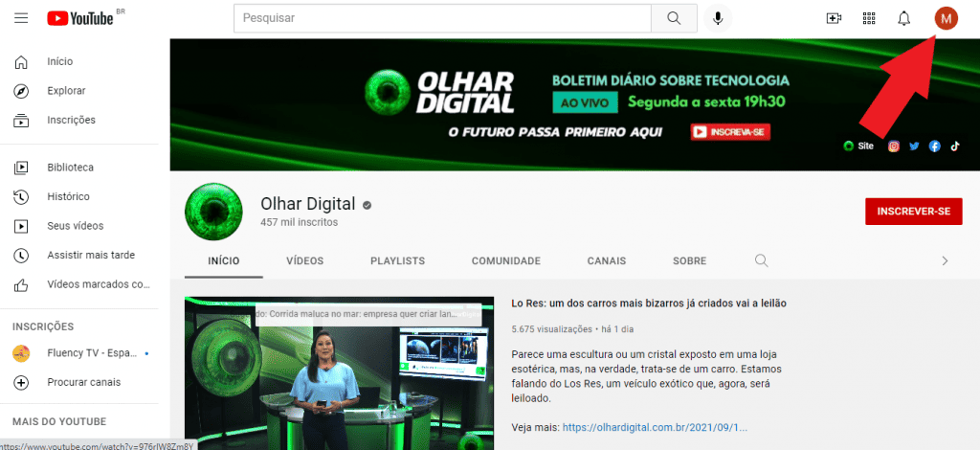Open Explorar in the sidebar
The width and height of the screenshot is (980, 450).
(66, 91)
